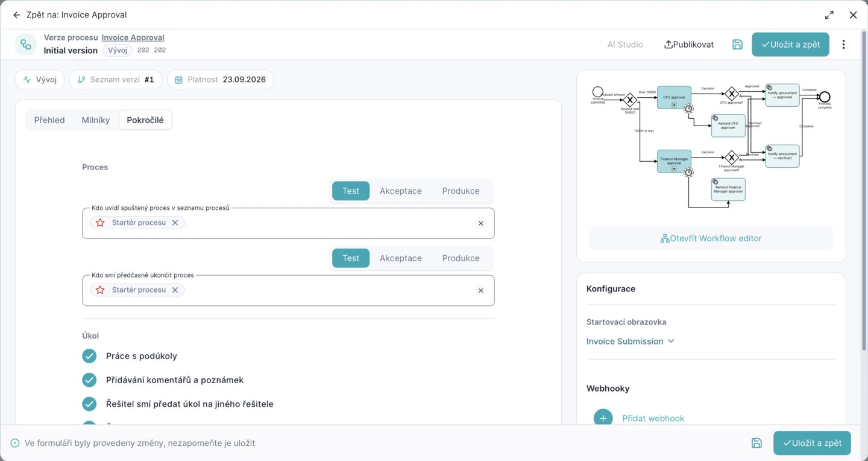Viewport: 868px width, 461px height.
Task: Click the Notify accountant — approved task node
Action: tap(782, 95)
